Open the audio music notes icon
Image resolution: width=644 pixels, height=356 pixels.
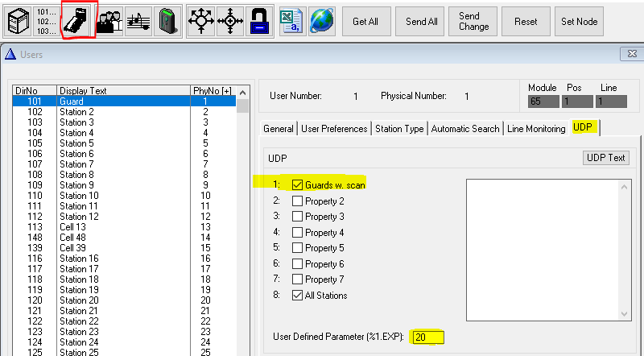pyautogui.click(x=138, y=21)
